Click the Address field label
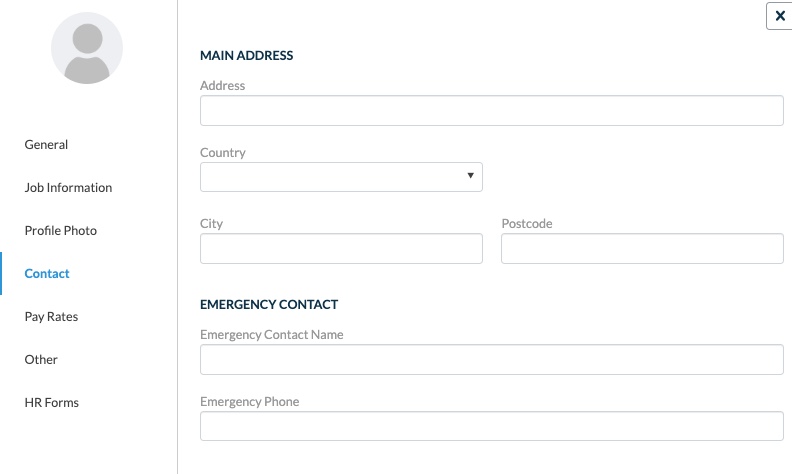Image resolution: width=792 pixels, height=474 pixels. point(222,85)
